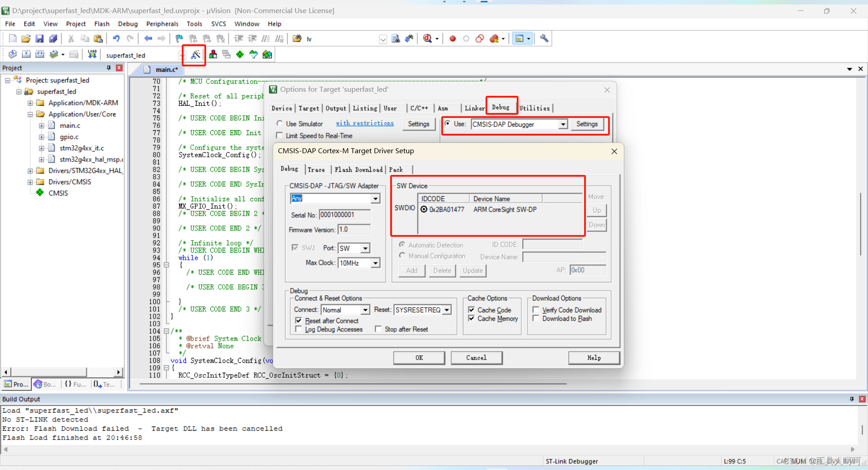Open the Connect Normal dropdown
Screen dimensions: 868x470
coord(365,310)
